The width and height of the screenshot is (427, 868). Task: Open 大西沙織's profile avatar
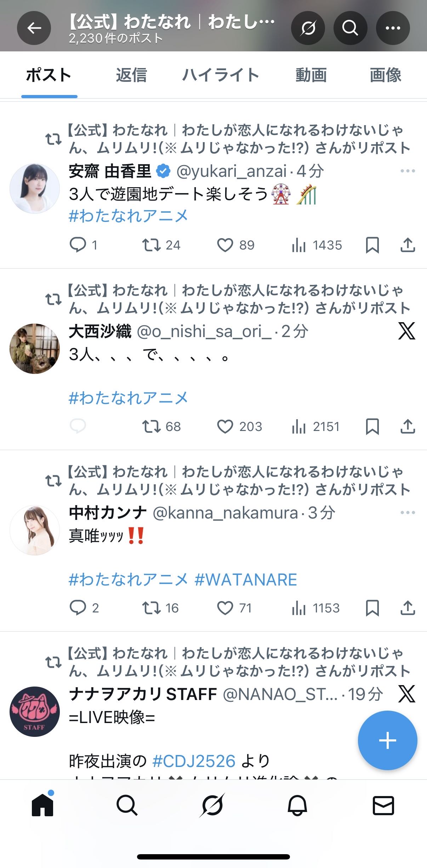click(34, 348)
